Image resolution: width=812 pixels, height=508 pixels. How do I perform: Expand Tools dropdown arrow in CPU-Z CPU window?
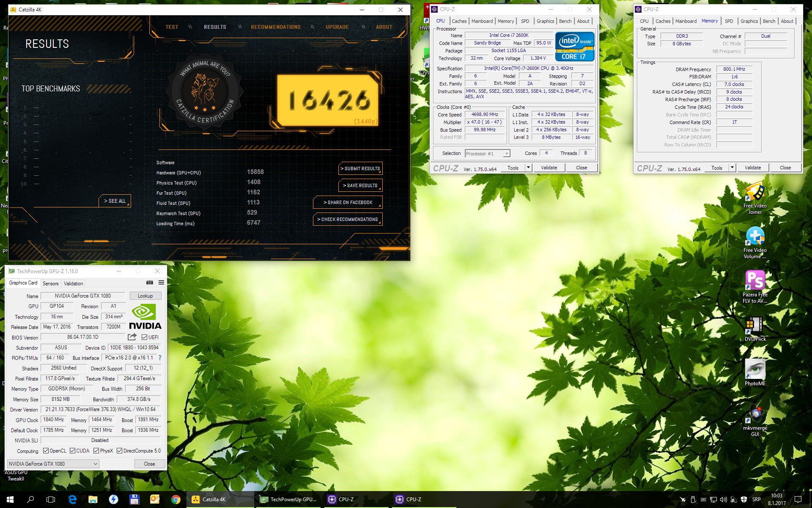click(528, 168)
